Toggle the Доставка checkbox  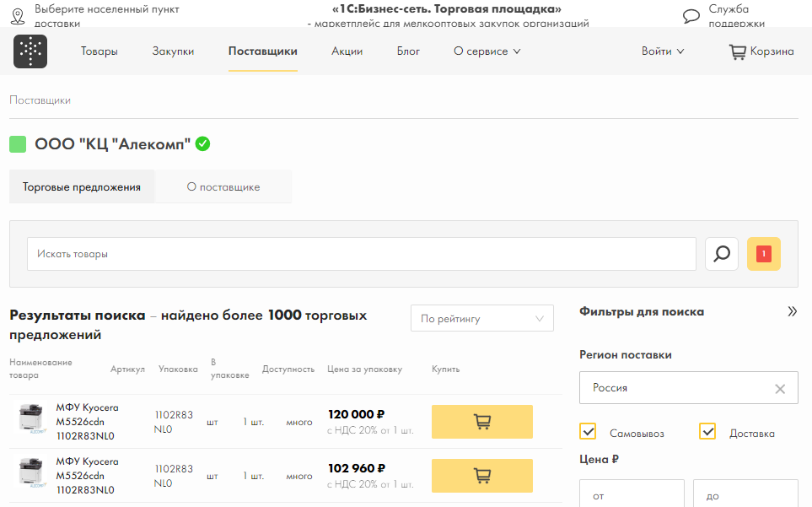click(707, 431)
